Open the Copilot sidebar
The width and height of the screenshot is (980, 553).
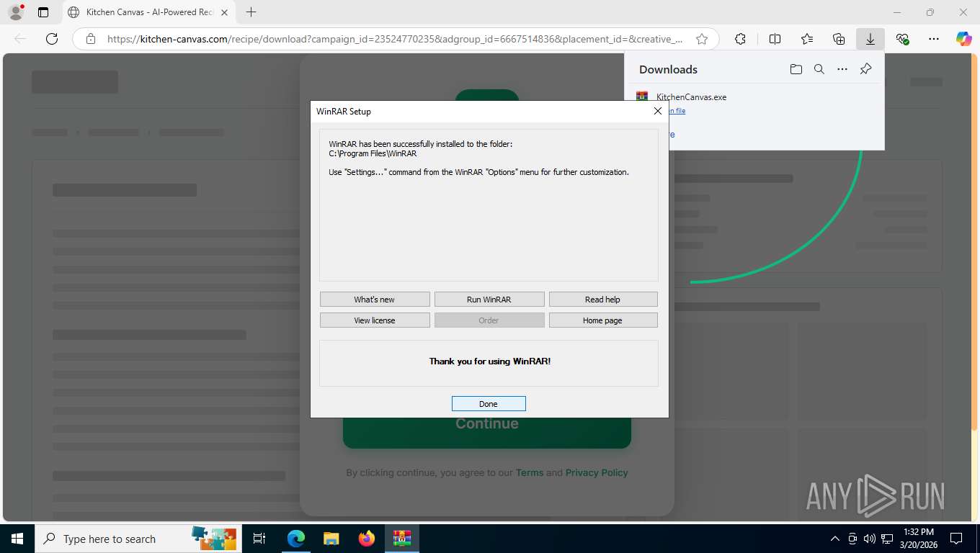click(x=963, y=39)
